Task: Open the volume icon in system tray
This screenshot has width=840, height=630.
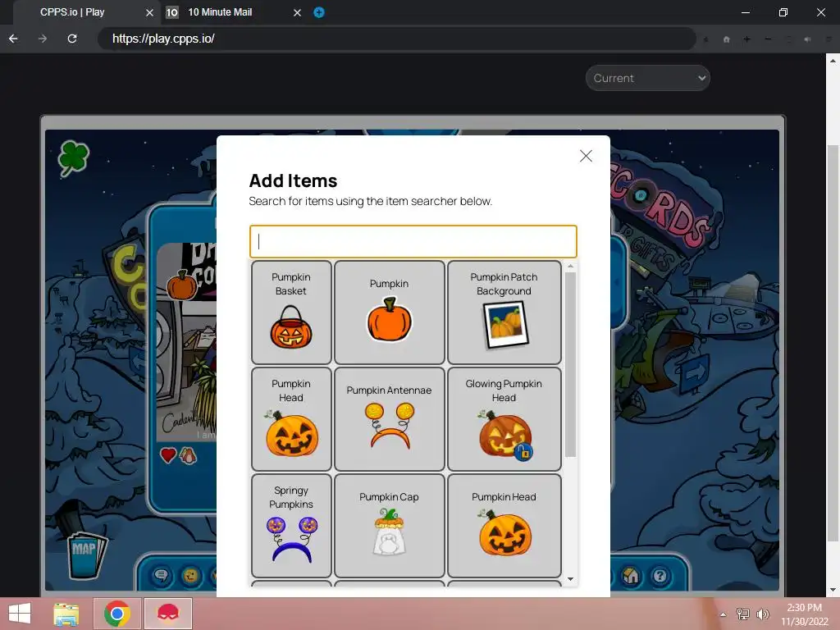Action: (762, 614)
